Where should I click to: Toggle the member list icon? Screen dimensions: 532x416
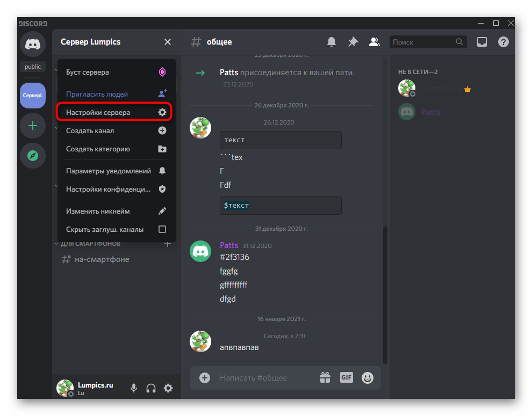(x=375, y=42)
